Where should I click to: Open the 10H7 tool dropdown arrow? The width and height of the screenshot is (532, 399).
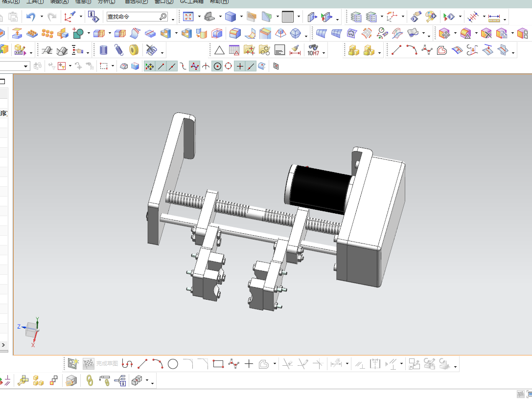click(324, 53)
